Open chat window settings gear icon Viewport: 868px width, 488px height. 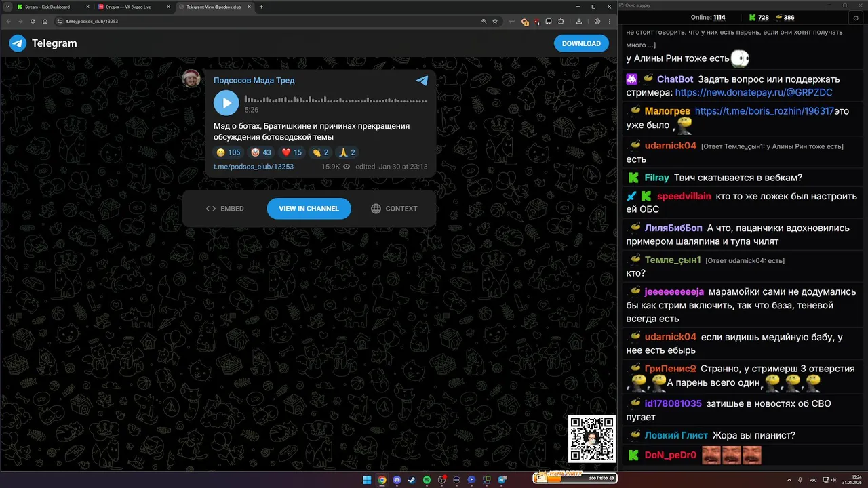coord(855,17)
